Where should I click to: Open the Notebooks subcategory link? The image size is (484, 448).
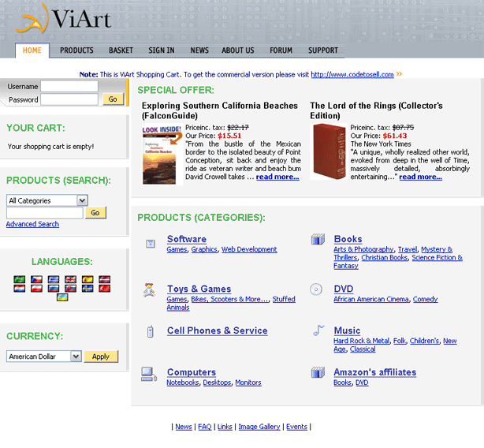coord(183,383)
